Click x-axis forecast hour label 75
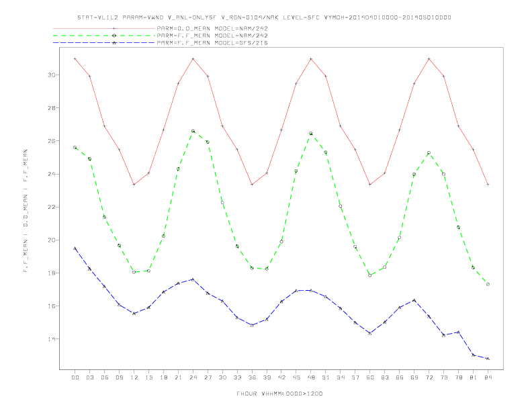The height and width of the screenshot is (411, 532). pos(444,377)
